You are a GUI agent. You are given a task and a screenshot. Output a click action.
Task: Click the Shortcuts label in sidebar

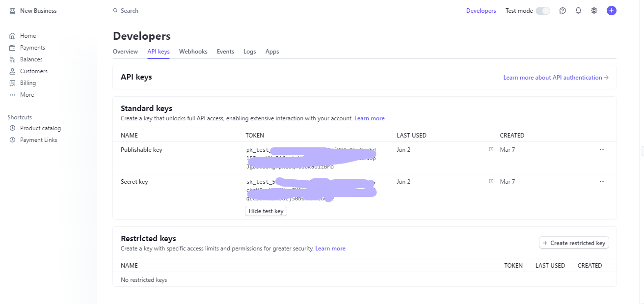pos(20,117)
